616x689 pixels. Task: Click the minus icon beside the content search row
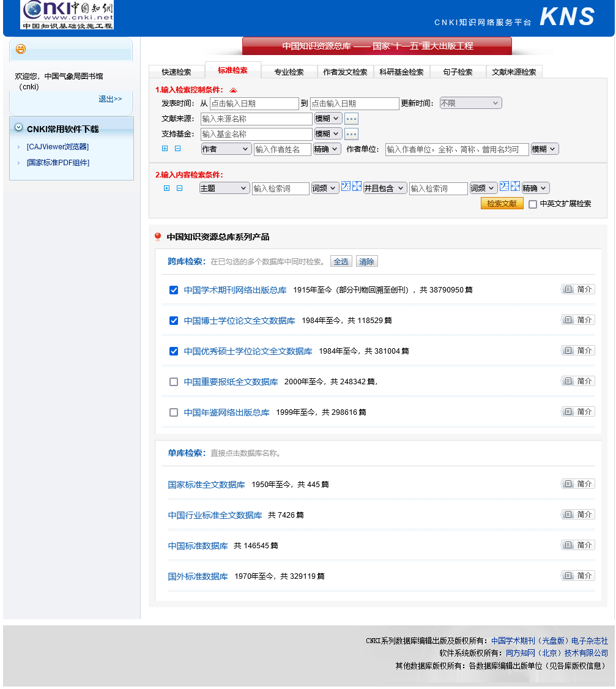click(177, 188)
